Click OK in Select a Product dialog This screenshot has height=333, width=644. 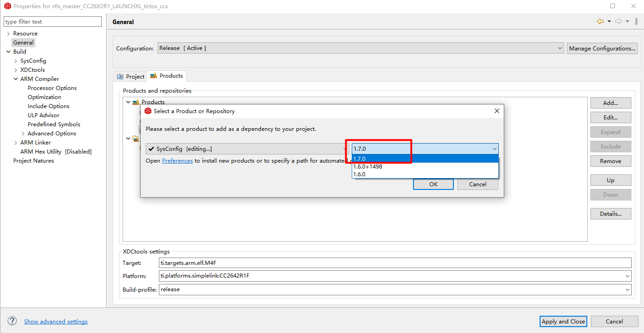click(x=433, y=184)
